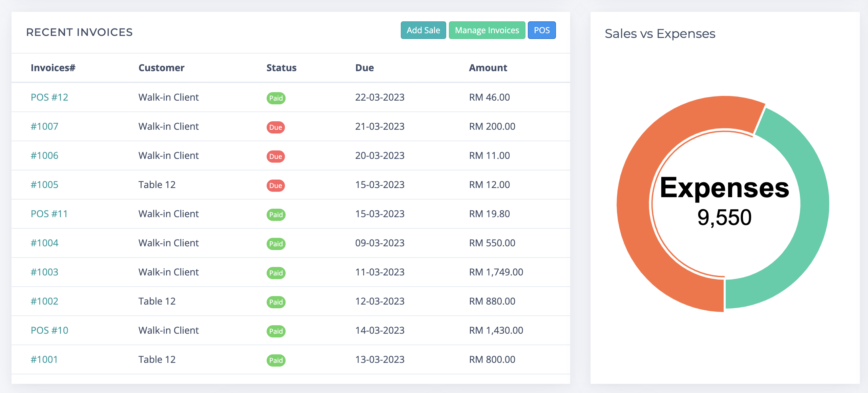Open invoice #1002 link

(x=44, y=301)
